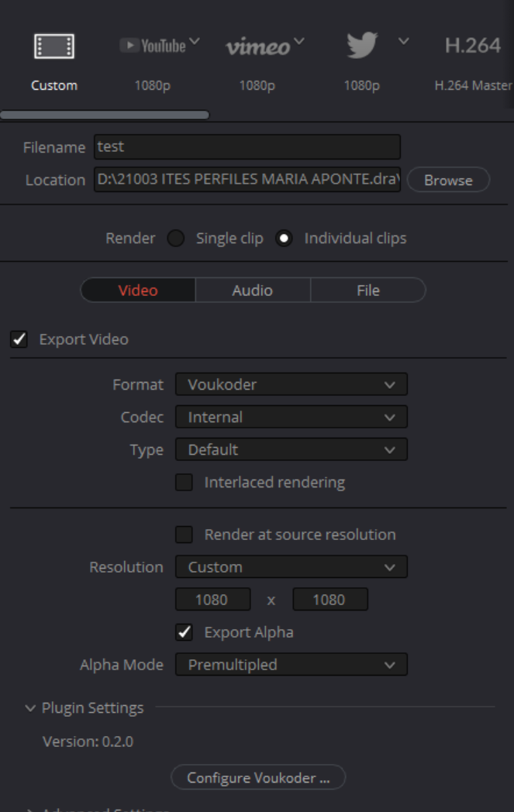Click the Filename input field
This screenshot has width=514, height=812.
[247, 146]
